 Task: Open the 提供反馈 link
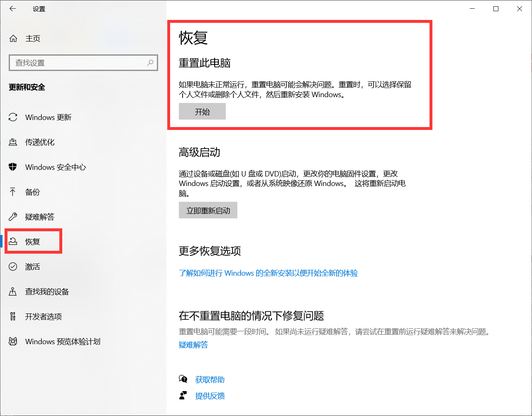click(x=210, y=396)
